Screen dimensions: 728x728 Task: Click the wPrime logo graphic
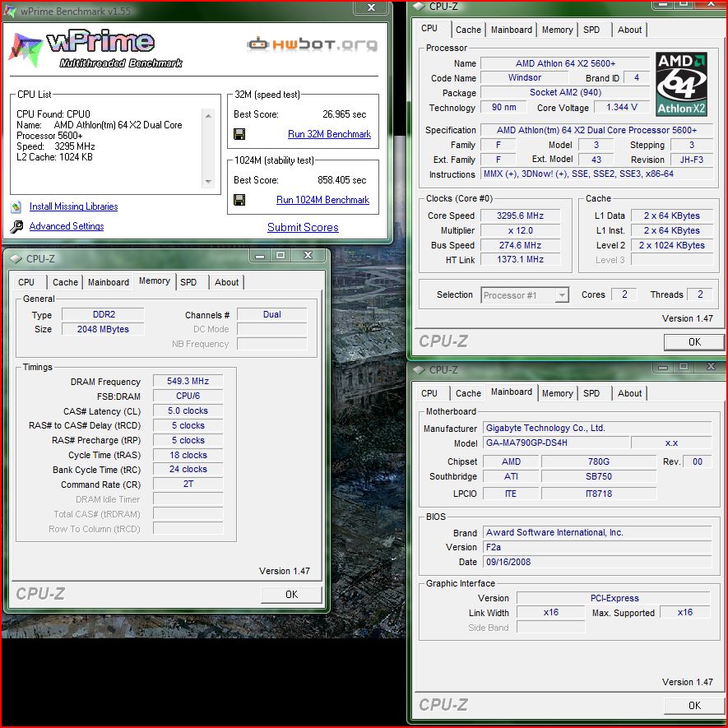pos(95,49)
